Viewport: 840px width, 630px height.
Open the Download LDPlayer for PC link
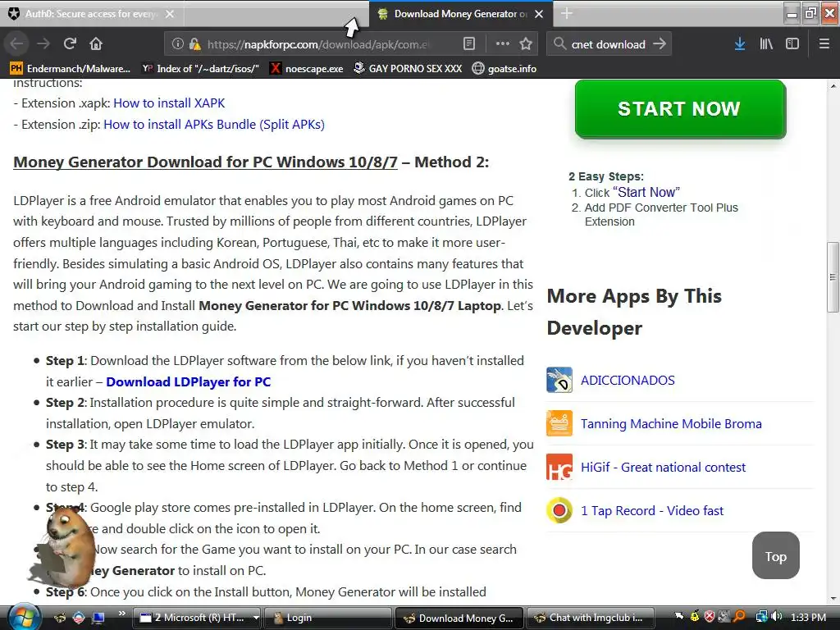tap(188, 381)
